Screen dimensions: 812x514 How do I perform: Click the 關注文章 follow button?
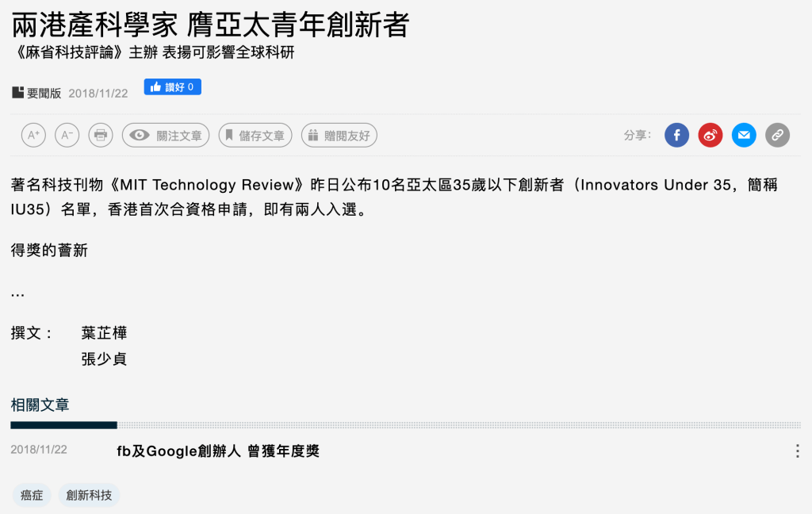(x=166, y=136)
